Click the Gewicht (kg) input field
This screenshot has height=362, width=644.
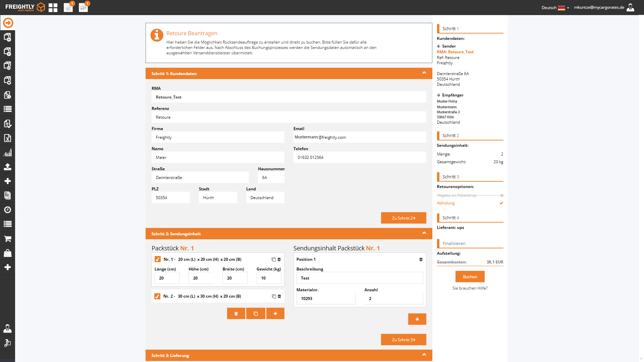[x=269, y=278]
